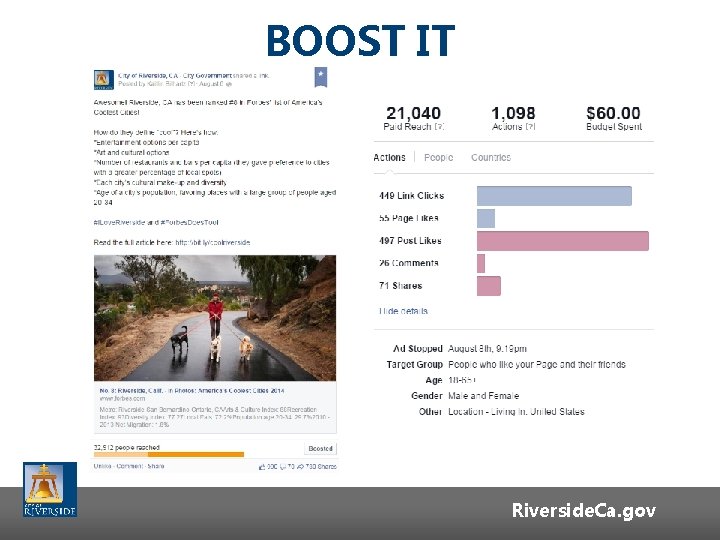The height and width of the screenshot is (540, 720).
Task: Click the Share link under post
Action: [x=156, y=466]
